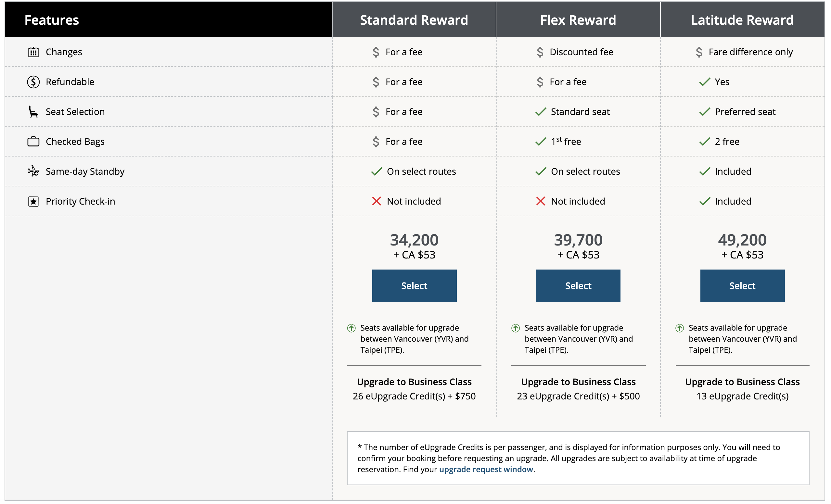The image size is (831, 504).
Task: Click Flex Reward upgrade arrow icon
Action: (x=516, y=328)
